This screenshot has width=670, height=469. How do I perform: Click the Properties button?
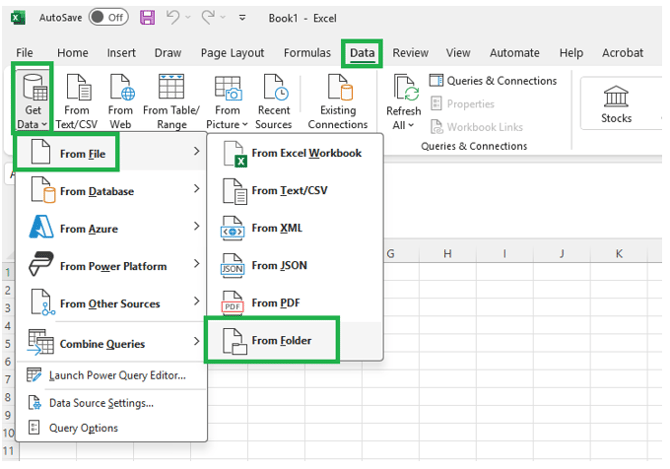point(462,104)
